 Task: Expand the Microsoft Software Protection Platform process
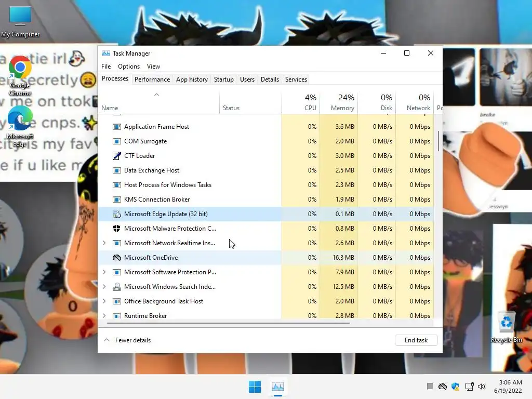pyautogui.click(x=104, y=272)
